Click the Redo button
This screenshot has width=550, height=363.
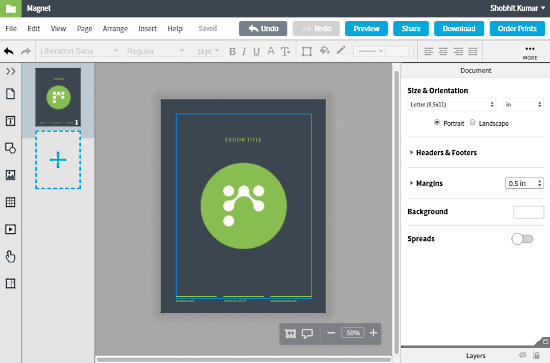(x=316, y=28)
